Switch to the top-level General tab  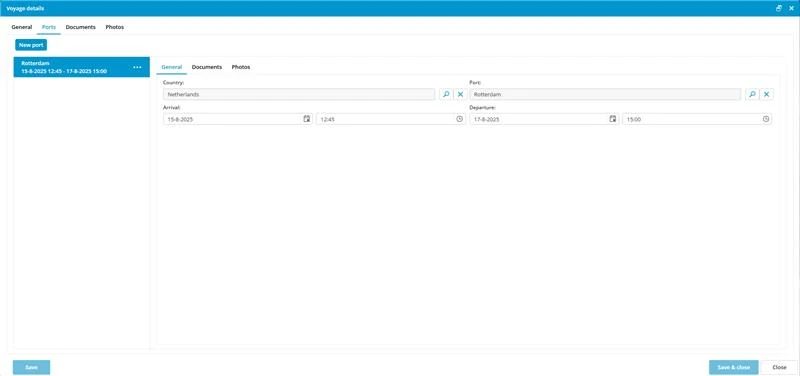pyautogui.click(x=21, y=27)
